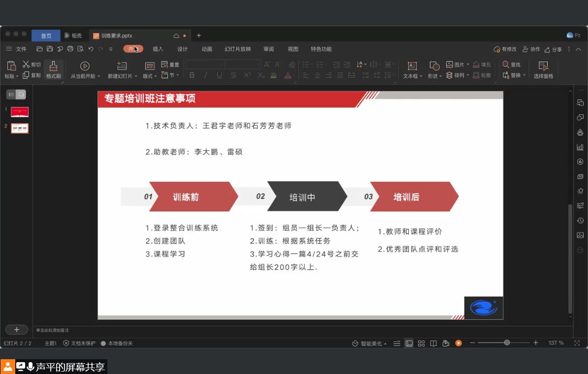This screenshot has width=588, height=374.
Task: Open the history clock icon in right sidebar
Action: (580, 221)
